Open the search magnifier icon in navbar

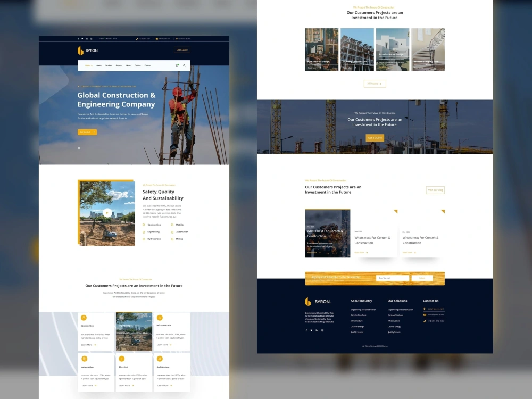tap(184, 65)
